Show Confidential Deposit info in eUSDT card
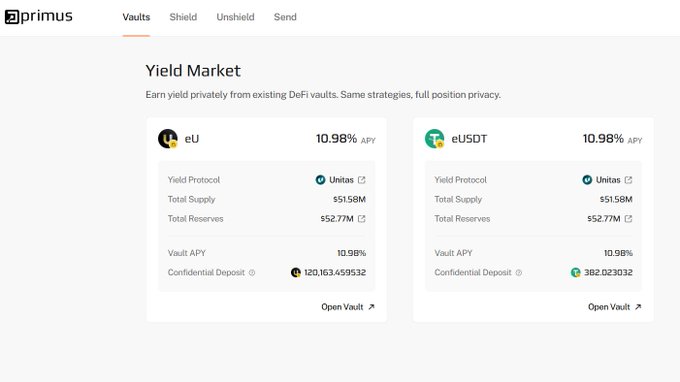680x382 pixels. (519, 273)
